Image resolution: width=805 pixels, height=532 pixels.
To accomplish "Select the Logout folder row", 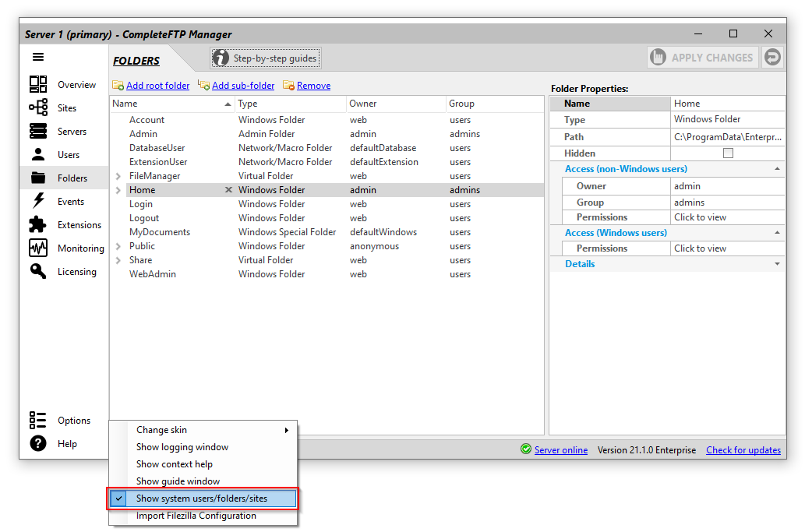I will tap(327, 218).
